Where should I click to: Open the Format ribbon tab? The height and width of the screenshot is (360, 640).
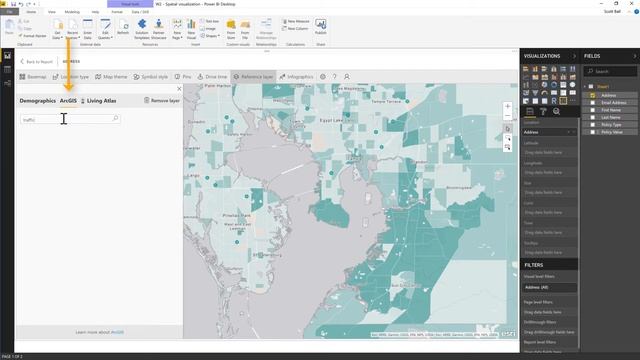pos(117,12)
